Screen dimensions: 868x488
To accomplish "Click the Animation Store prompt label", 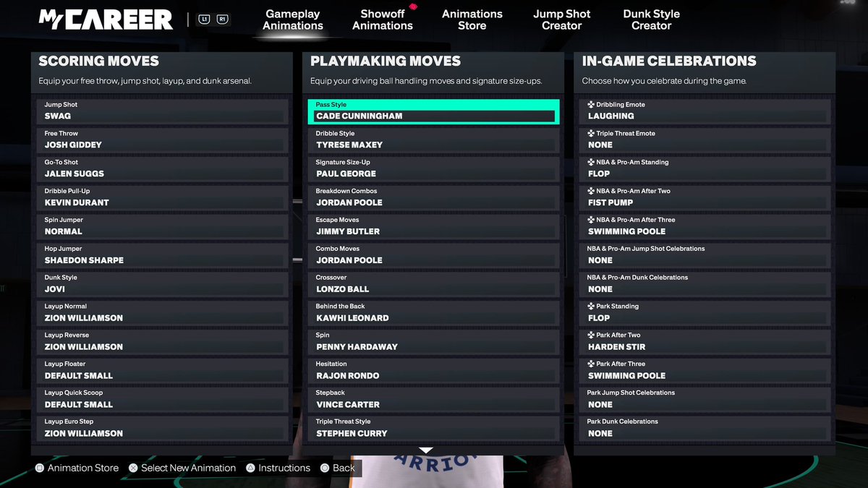I will (x=83, y=468).
